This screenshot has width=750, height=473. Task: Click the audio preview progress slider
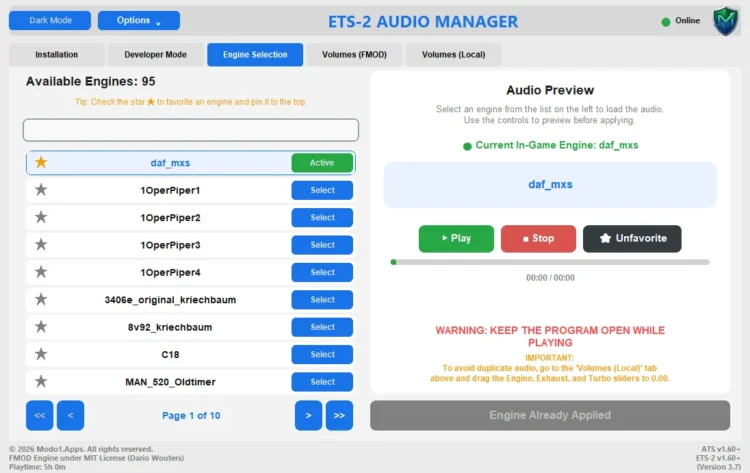click(x=550, y=262)
